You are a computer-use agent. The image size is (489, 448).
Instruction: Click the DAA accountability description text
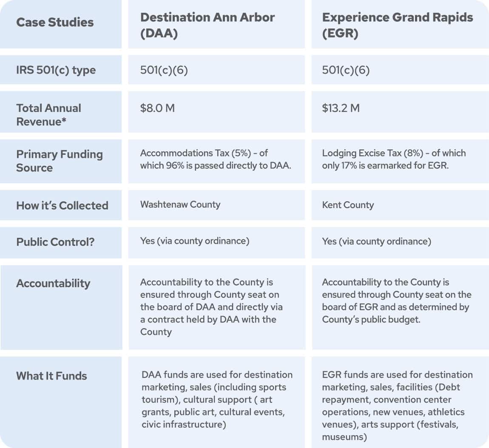point(212,307)
